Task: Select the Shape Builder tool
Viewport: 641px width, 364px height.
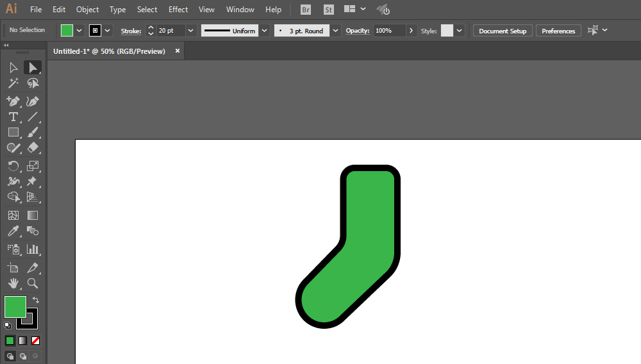Action: (13, 197)
